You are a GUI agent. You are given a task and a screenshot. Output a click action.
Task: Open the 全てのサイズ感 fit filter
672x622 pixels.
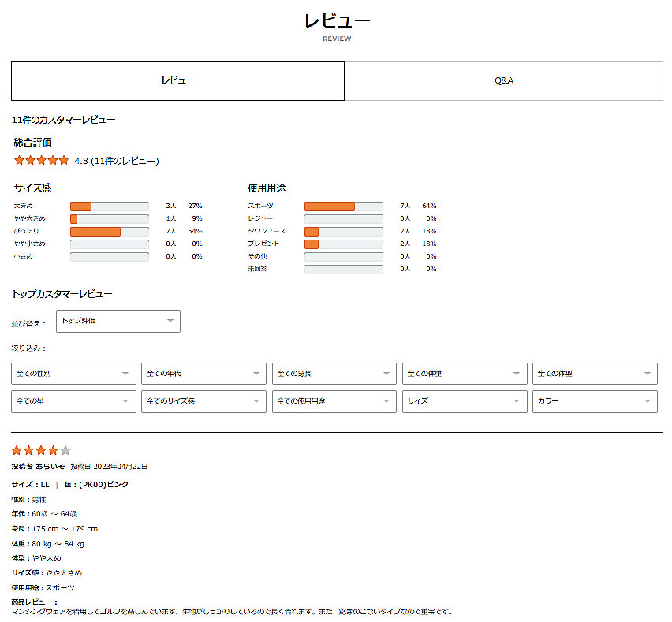click(x=203, y=401)
